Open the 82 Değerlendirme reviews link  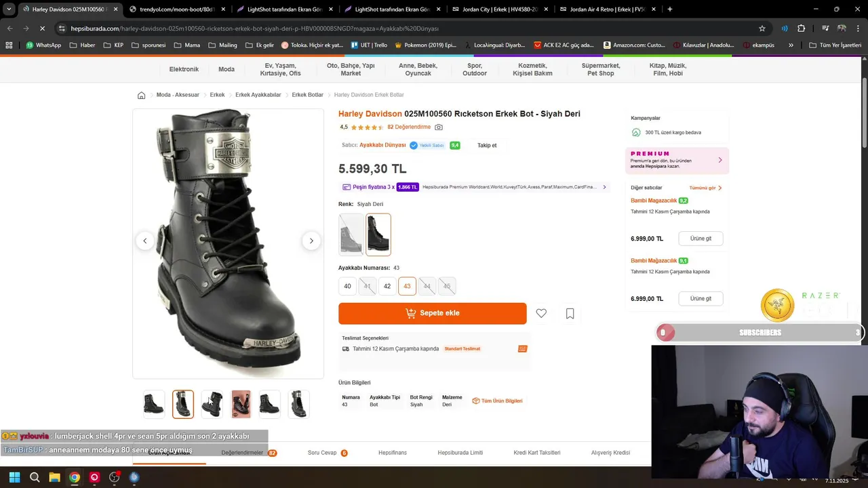409,127
